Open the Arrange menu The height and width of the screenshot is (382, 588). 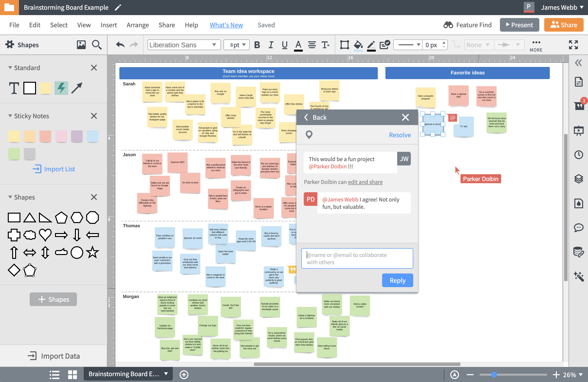tap(138, 25)
